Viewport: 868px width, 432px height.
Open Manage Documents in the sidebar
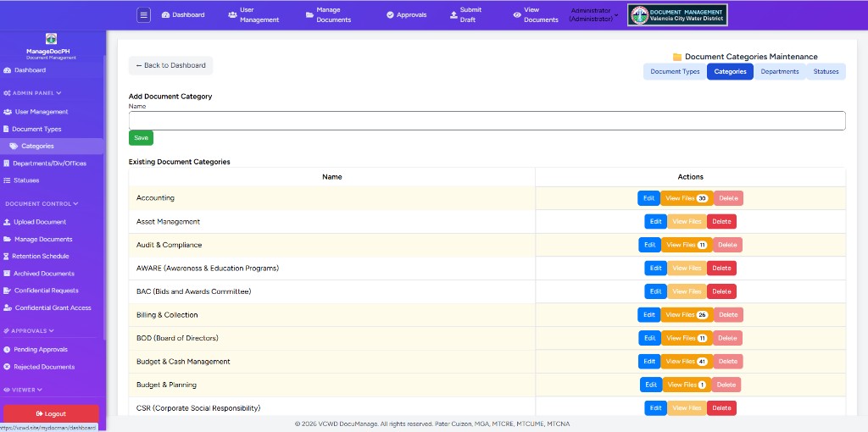37,239
